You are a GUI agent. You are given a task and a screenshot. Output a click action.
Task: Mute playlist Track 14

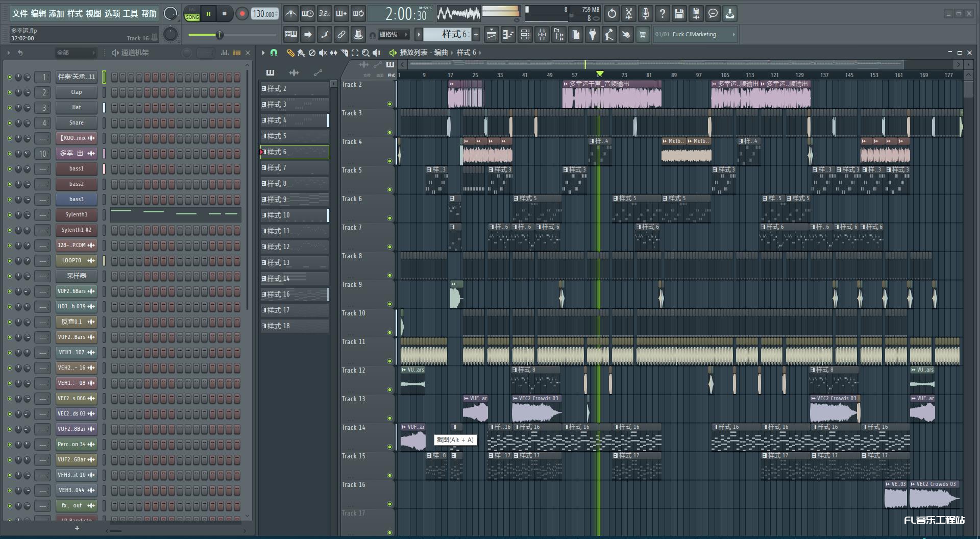click(390, 447)
